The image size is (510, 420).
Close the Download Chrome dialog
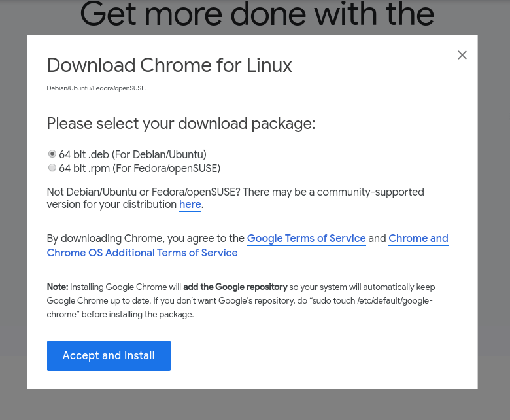462,55
